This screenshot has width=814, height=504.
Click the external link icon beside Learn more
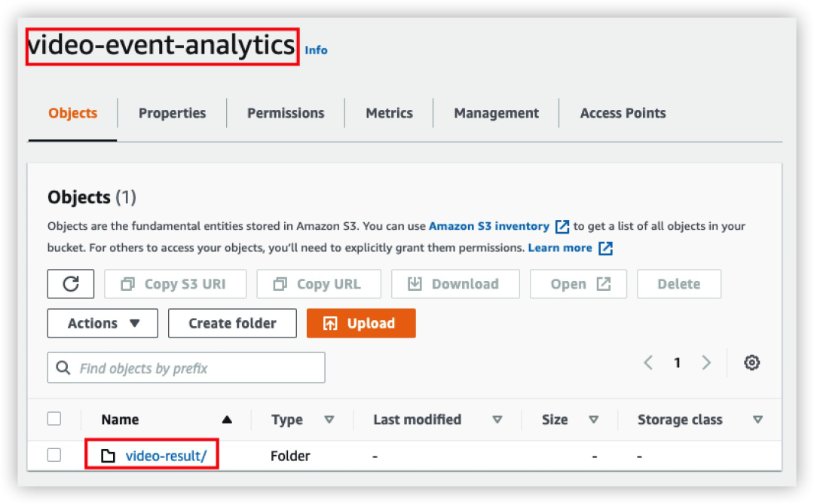(x=605, y=248)
